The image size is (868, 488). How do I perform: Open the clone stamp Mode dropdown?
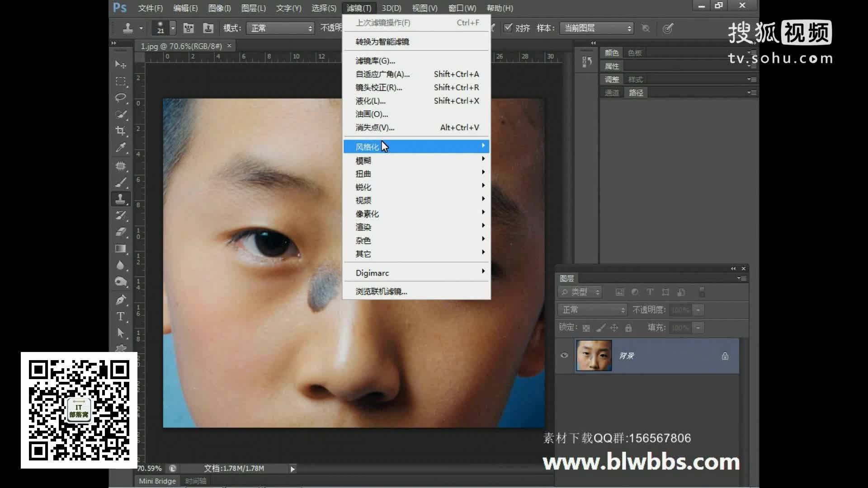point(280,28)
